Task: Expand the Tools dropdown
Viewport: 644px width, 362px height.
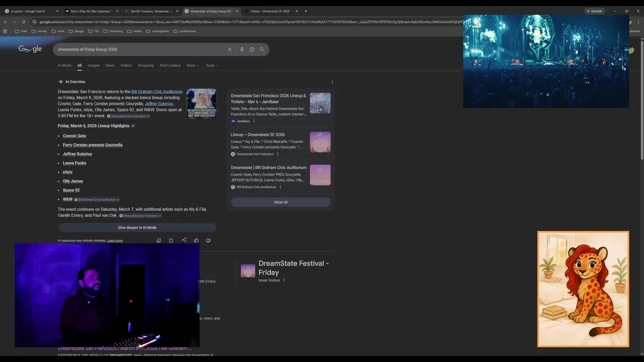Action: point(212,65)
